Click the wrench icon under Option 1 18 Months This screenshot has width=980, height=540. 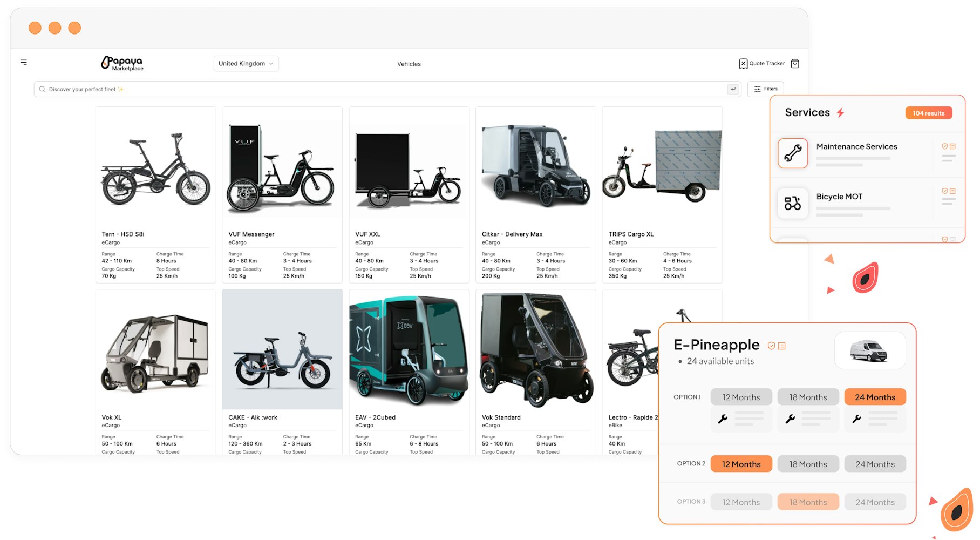pyautogui.click(x=790, y=418)
